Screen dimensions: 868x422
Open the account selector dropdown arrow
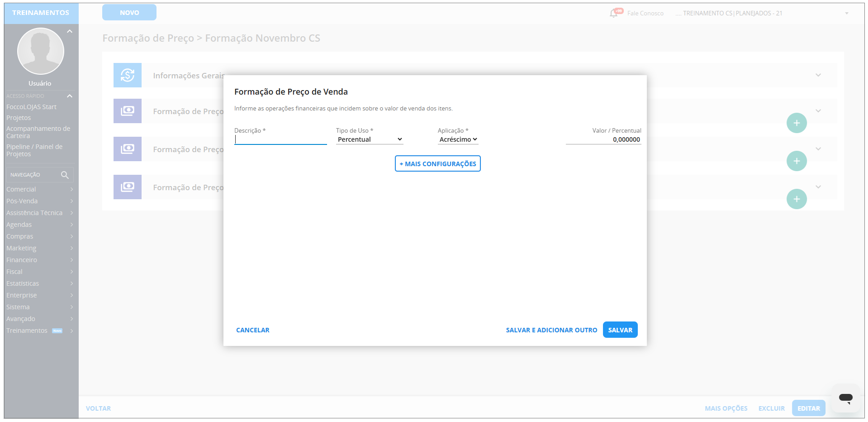pyautogui.click(x=847, y=13)
